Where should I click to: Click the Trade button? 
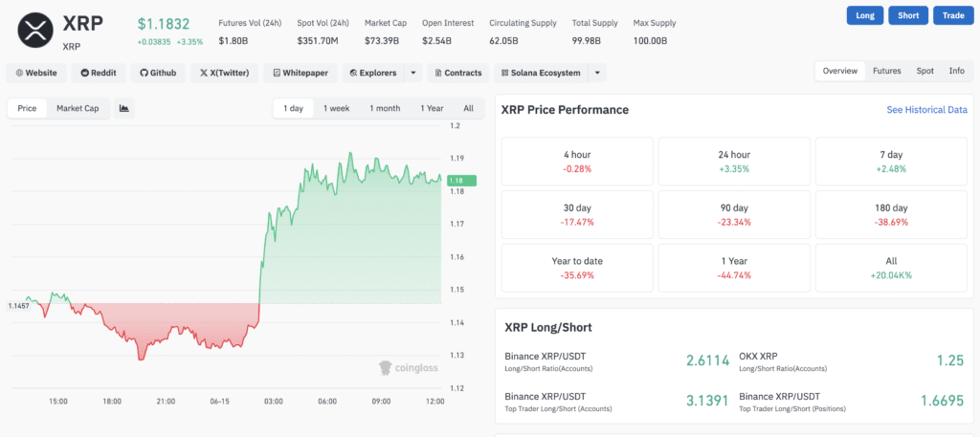coord(953,15)
